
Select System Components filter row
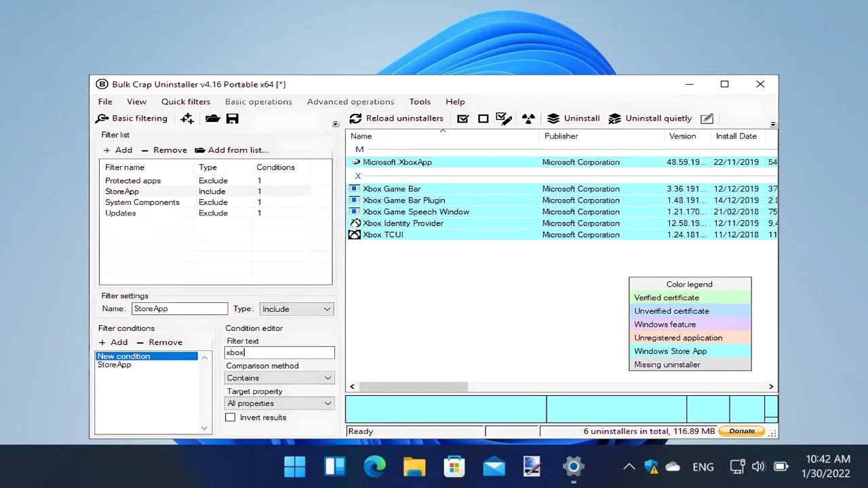tap(205, 202)
